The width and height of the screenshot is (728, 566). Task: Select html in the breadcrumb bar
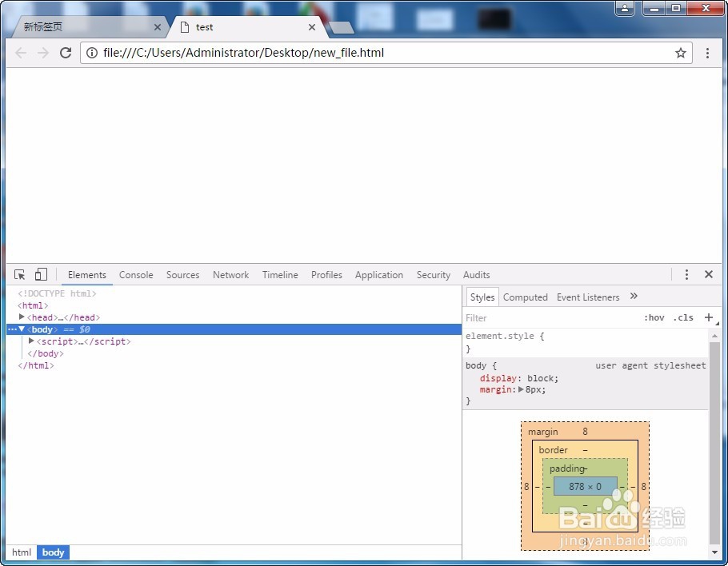coord(22,552)
